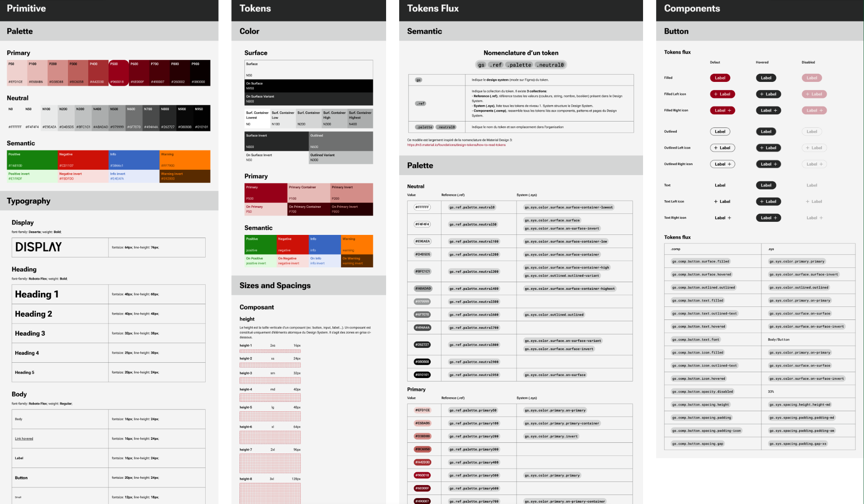Click the hovered Filled Label button

tap(766, 78)
